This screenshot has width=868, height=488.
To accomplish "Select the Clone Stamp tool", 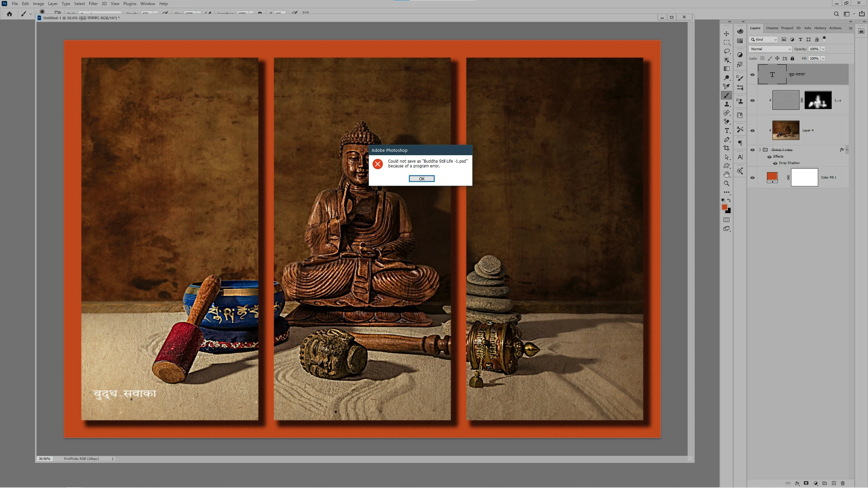I will (x=726, y=104).
